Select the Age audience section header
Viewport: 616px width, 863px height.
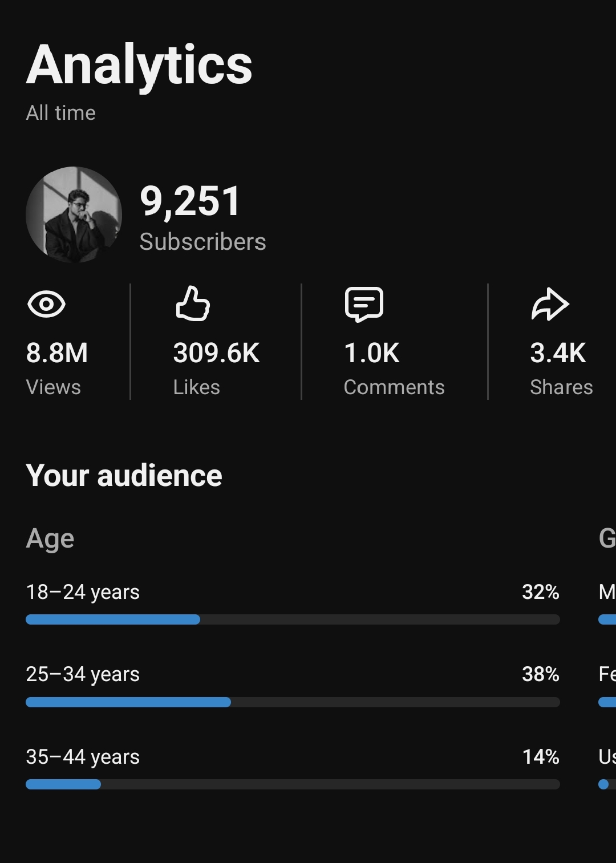50,539
